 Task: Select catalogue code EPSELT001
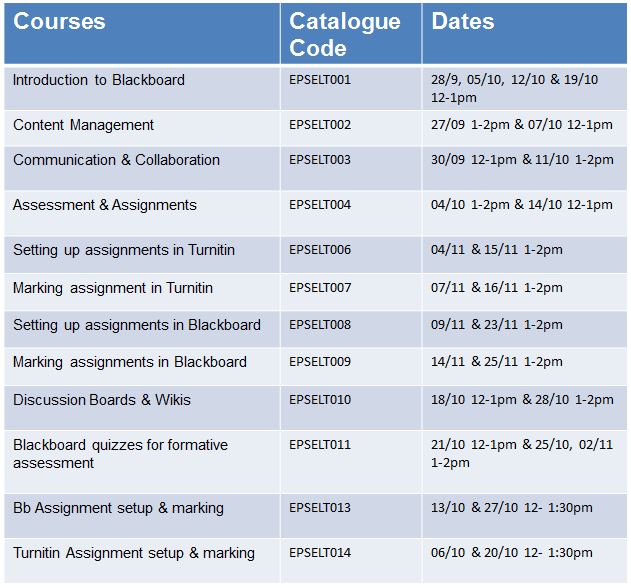tap(320, 80)
